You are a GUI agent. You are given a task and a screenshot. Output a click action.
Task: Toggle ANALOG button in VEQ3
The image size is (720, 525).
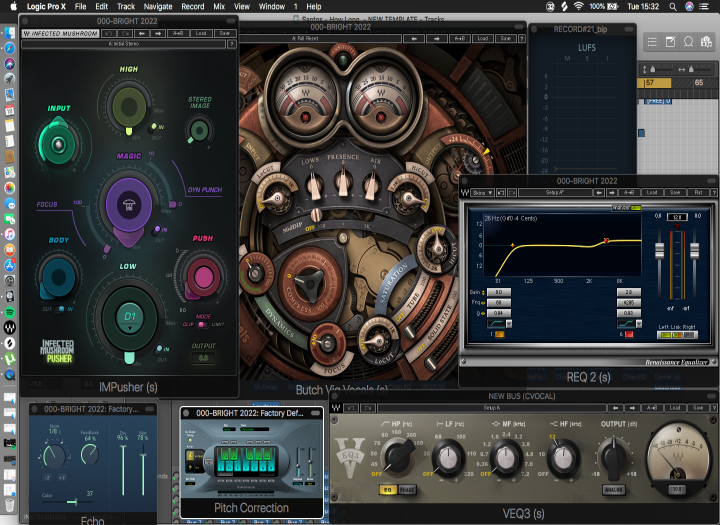tap(613, 490)
